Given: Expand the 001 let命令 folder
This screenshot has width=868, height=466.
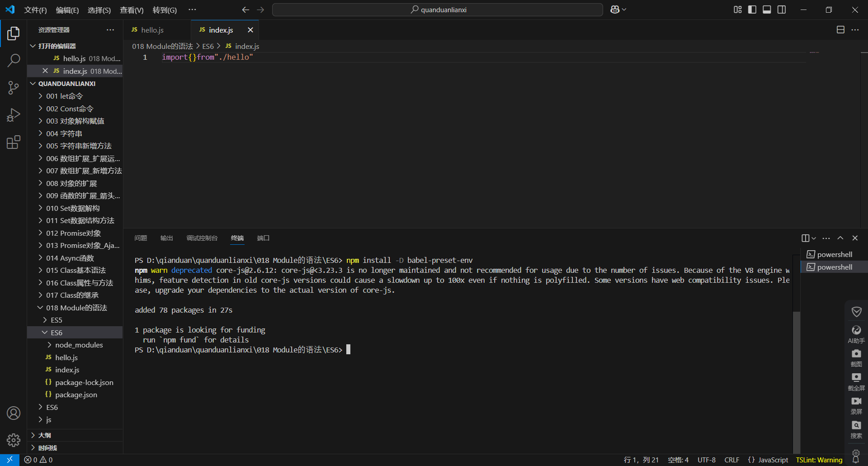Looking at the screenshot, I should (75, 96).
